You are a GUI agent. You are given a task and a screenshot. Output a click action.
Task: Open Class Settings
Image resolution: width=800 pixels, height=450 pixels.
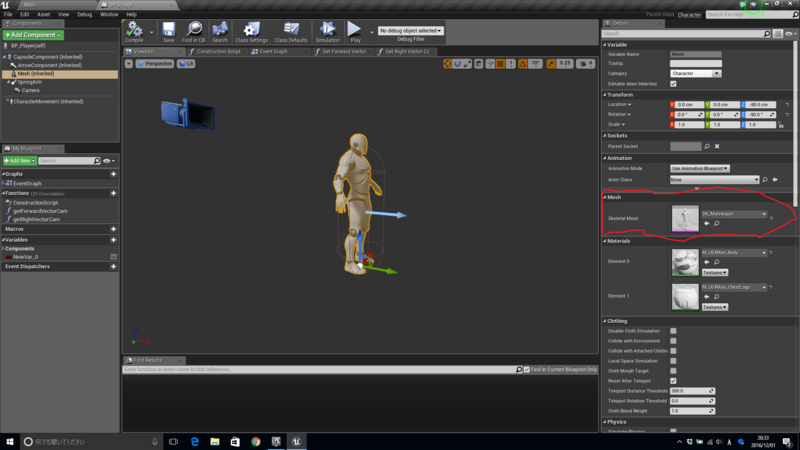coord(251,32)
